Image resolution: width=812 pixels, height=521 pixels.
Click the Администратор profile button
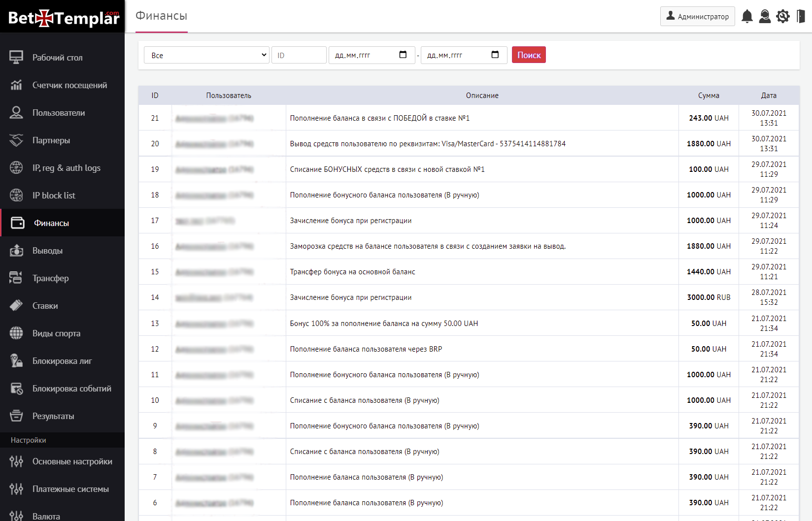tap(697, 16)
